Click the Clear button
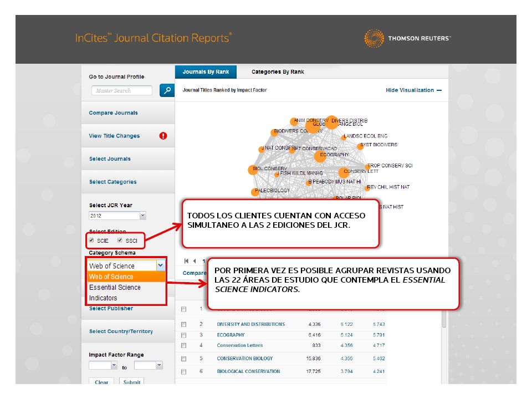Image resolution: width=532 pixels, height=399 pixels. [x=101, y=381]
